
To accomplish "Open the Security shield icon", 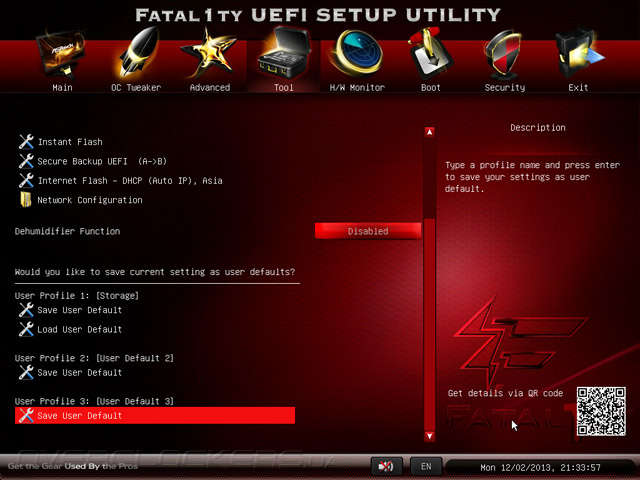I will (504, 55).
